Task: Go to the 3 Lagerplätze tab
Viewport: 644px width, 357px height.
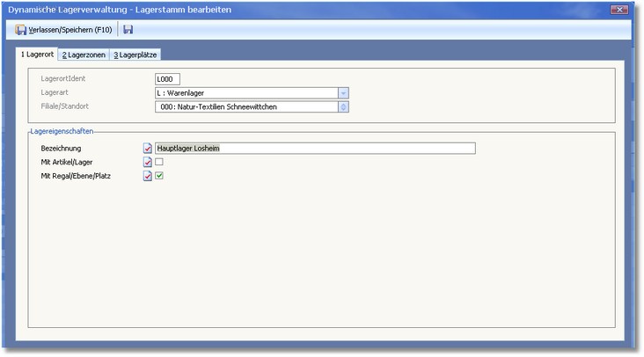Action: pyautogui.click(x=135, y=55)
